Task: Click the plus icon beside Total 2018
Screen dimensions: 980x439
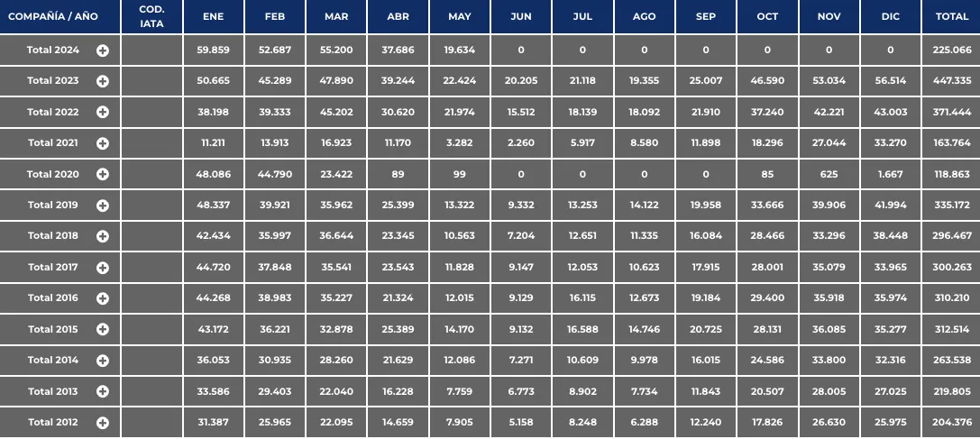Action: 103,236
